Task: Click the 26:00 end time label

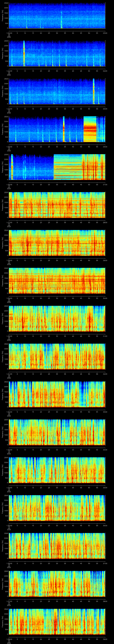Action: click(105, 147)
